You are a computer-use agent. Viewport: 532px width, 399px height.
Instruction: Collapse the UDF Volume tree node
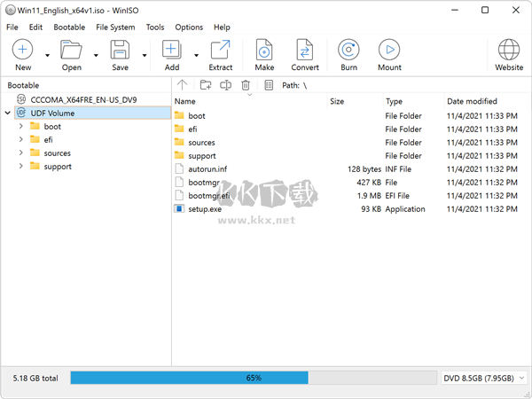point(8,113)
